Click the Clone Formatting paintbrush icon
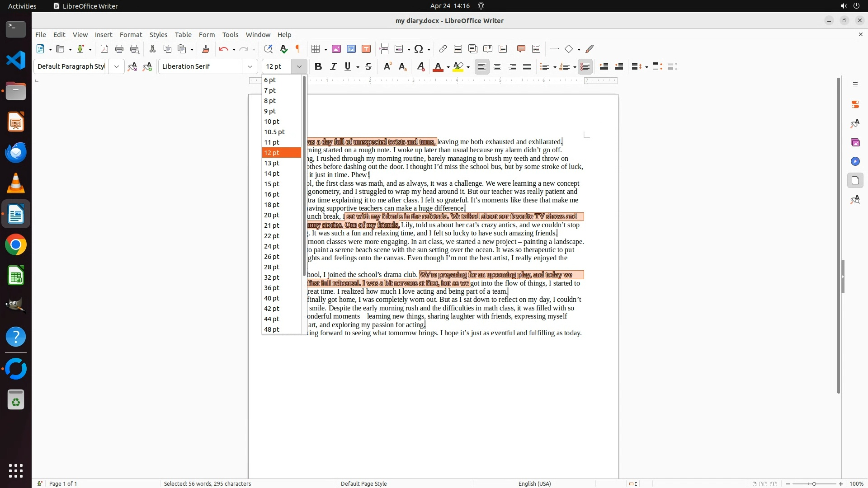This screenshot has height=488, width=868. (x=206, y=49)
